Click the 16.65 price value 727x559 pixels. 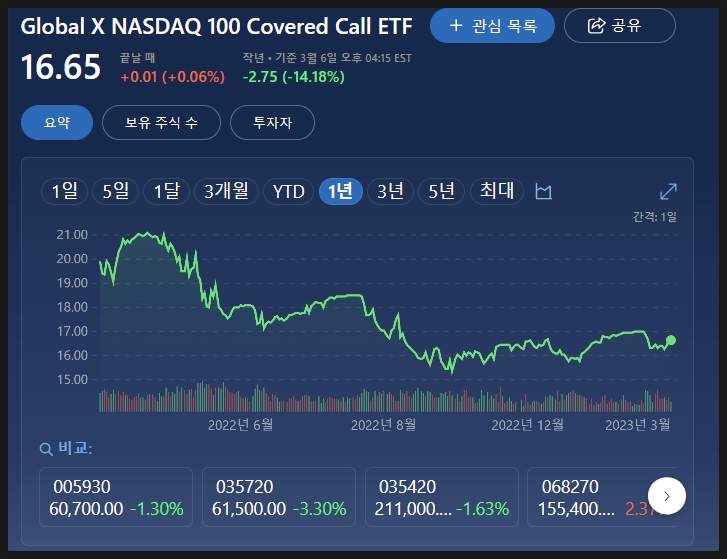coord(61,67)
